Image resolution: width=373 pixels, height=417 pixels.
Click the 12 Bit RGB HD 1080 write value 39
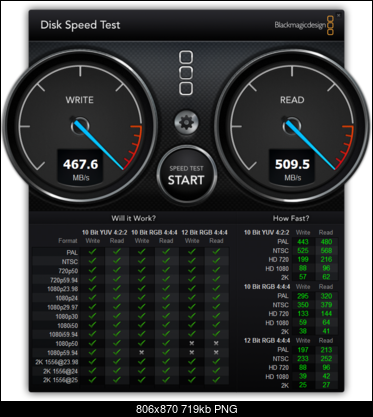coord(303,376)
